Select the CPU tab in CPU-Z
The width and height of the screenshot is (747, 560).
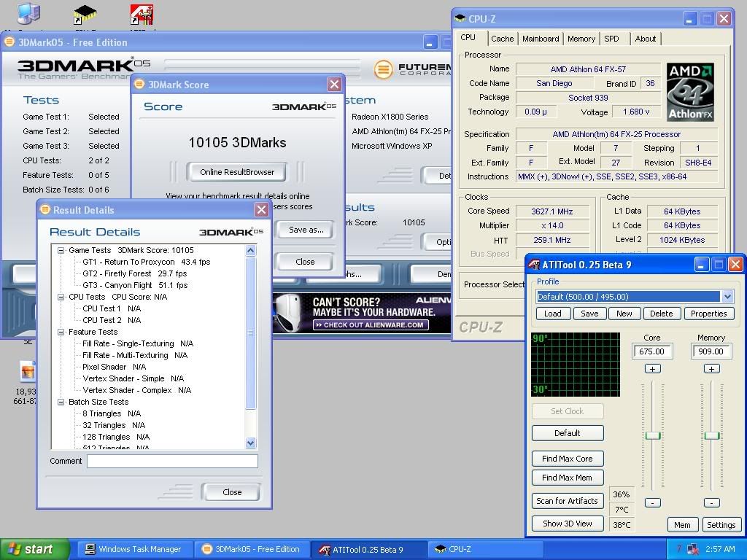pyautogui.click(x=468, y=37)
